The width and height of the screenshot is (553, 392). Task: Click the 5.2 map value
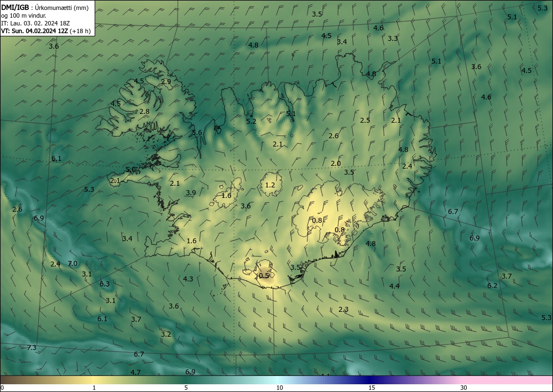(x=251, y=121)
